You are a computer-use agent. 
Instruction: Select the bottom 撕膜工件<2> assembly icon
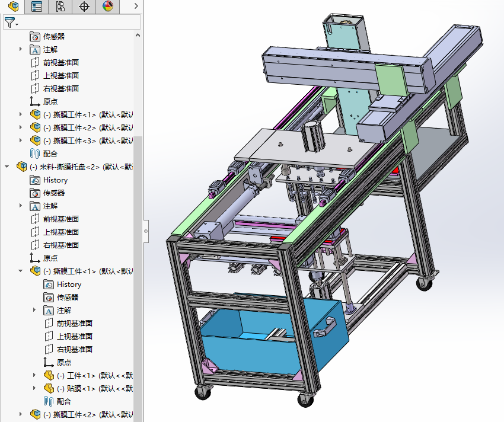click(35, 414)
